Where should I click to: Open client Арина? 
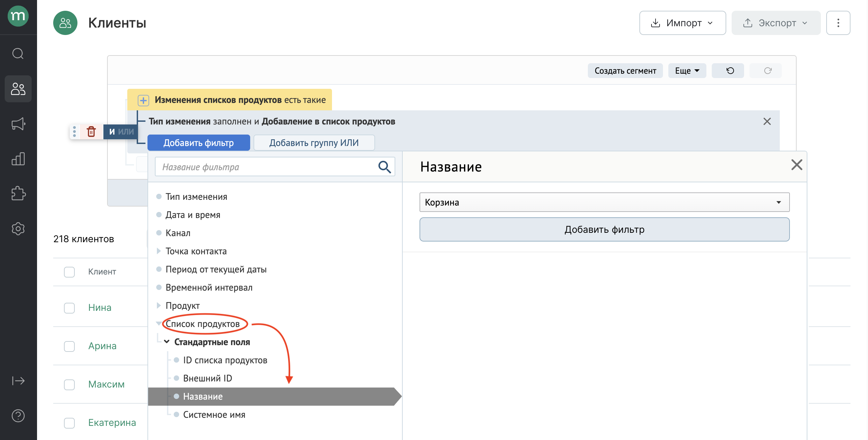[x=102, y=346]
